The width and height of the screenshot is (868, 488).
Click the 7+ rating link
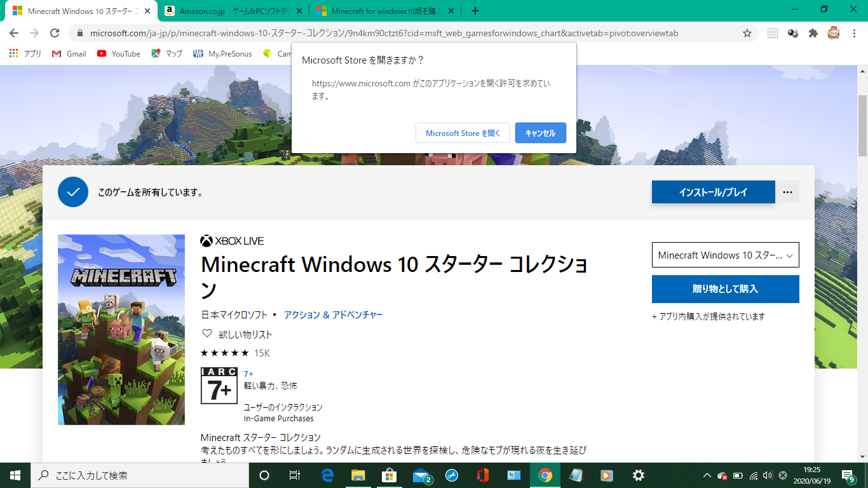coord(248,374)
